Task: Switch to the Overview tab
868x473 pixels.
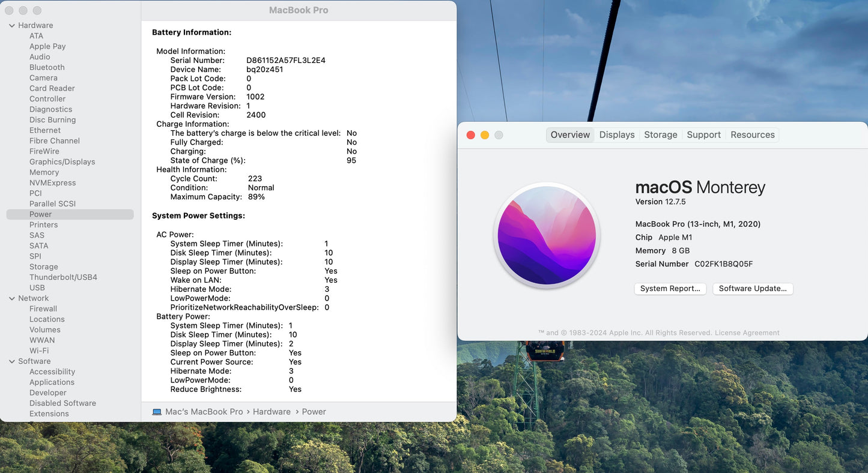Action: tap(570, 135)
